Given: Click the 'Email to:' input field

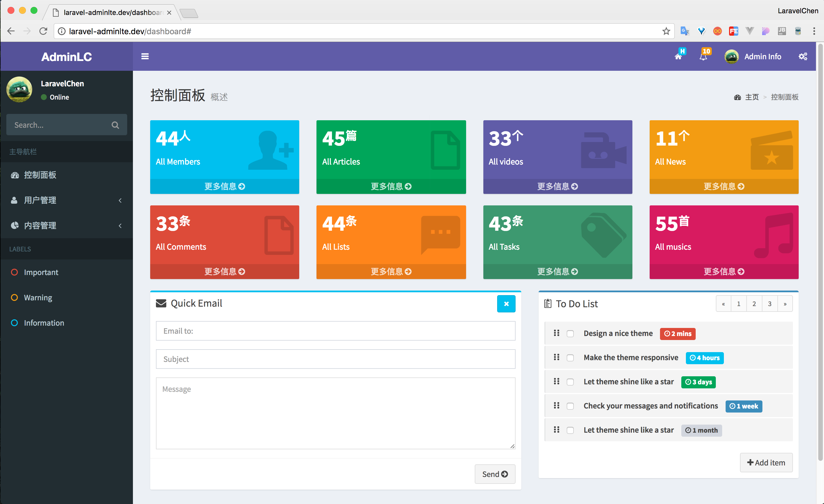Looking at the screenshot, I should click(x=335, y=331).
